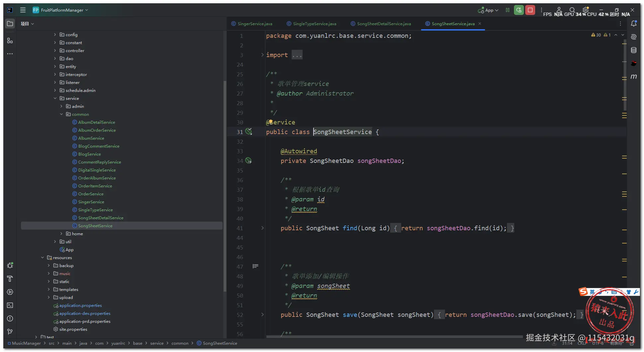Viewport: 644px width, 352px height.
Task: Expand the templates folder
Action: click(49, 289)
